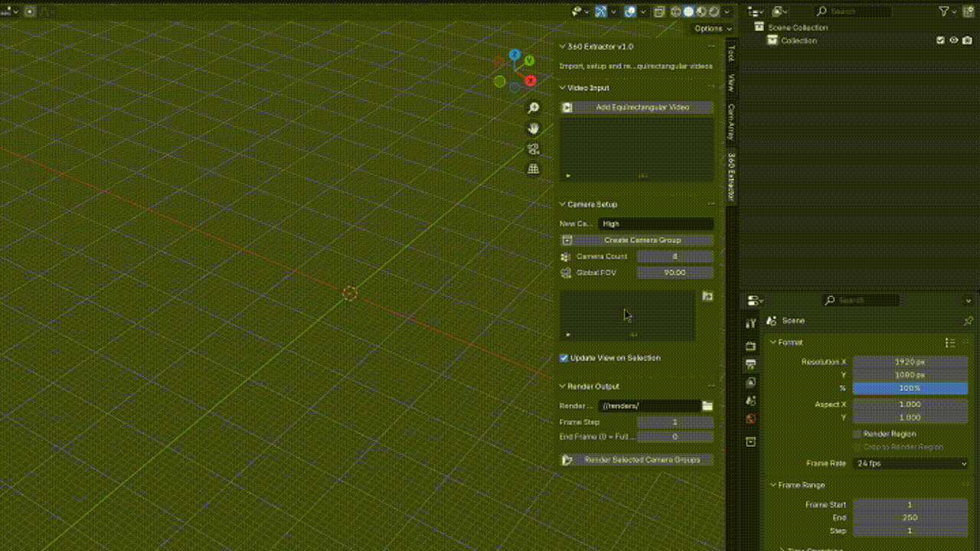This screenshot has height=551, width=980.
Task: Click the Frame Range End 250 field
Action: click(x=910, y=517)
